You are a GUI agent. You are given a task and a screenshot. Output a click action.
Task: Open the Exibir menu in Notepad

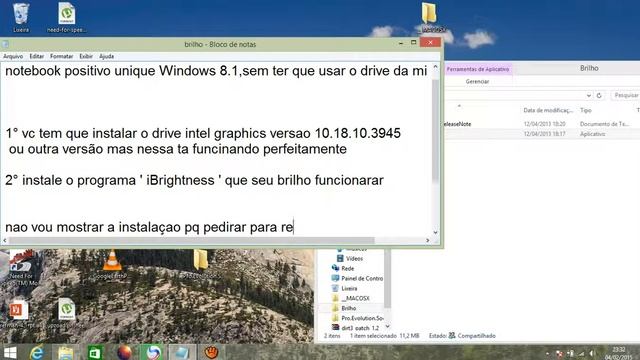click(x=86, y=56)
